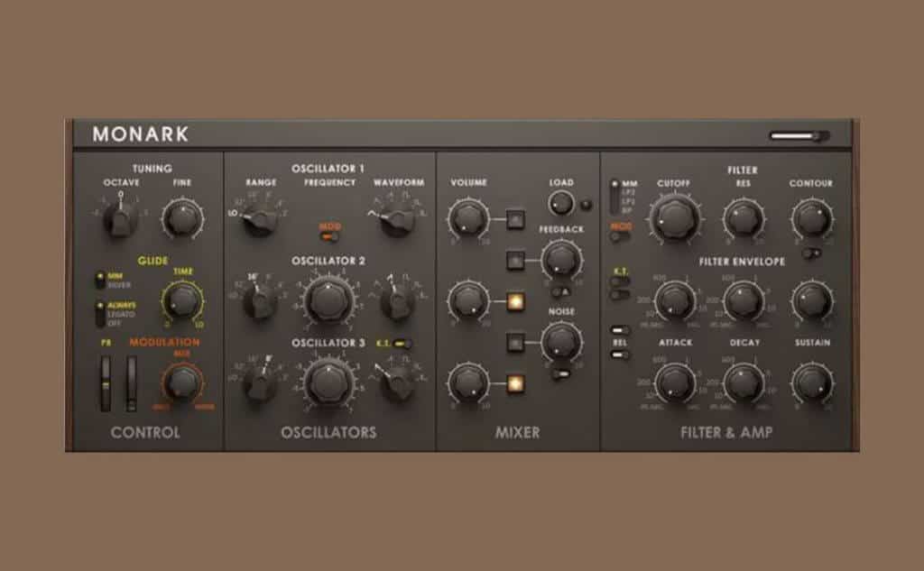Viewport: 924px width, 571px height.
Task: Turn the Oscillator 2 Range selector
Action: point(260,301)
